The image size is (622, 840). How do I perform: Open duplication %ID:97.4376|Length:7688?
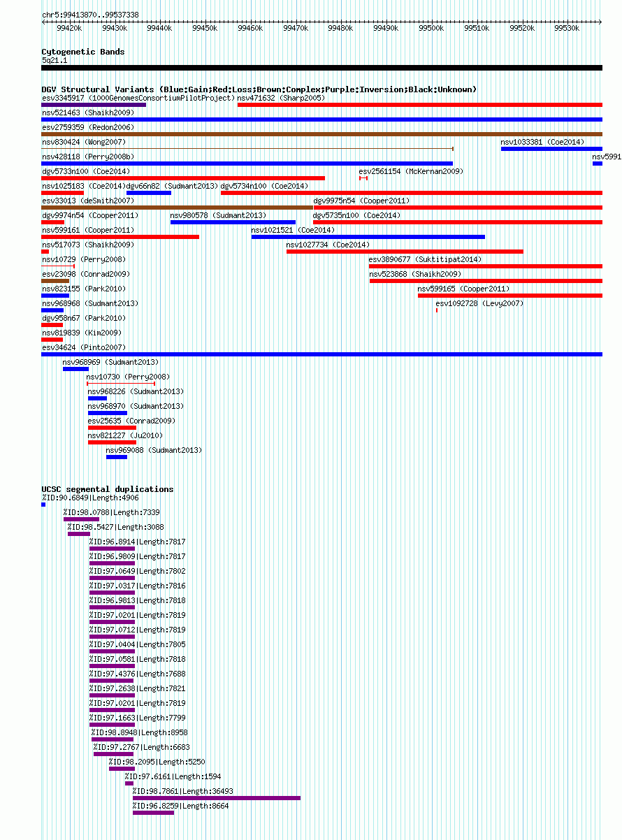(112, 681)
